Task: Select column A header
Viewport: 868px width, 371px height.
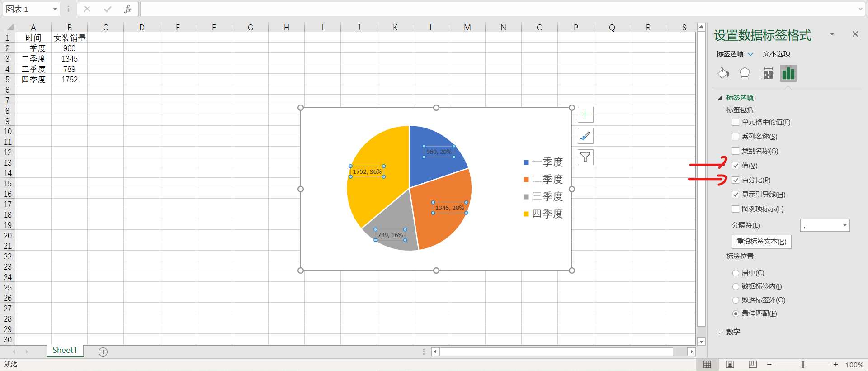Action: tap(33, 27)
